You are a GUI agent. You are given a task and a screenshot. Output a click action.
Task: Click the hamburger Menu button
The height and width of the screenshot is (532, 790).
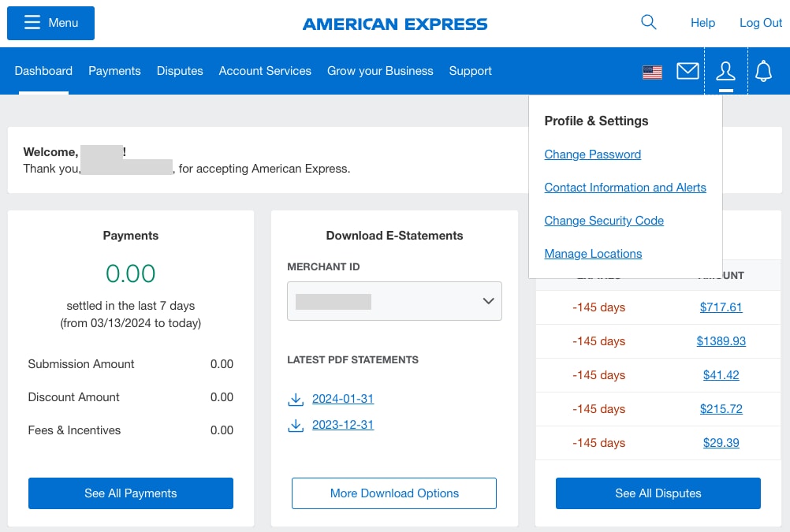click(x=50, y=23)
